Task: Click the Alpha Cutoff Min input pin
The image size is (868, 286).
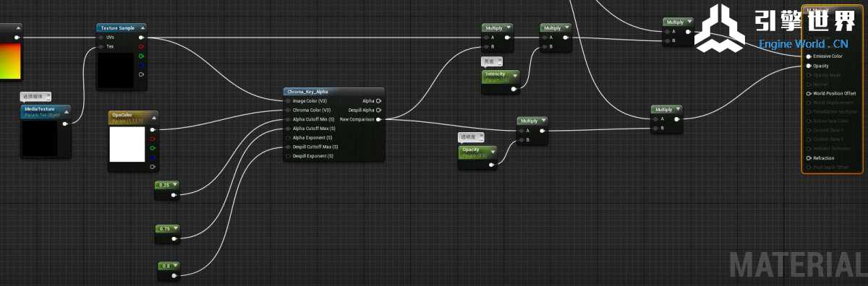Action: point(288,119)
